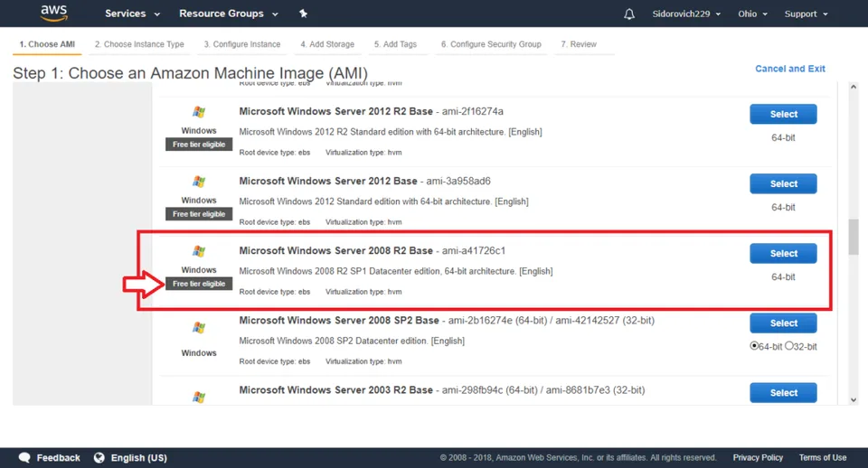Screen dimensions: 868x468
Task: Click the Feedback link text
Action: point(58,457)
